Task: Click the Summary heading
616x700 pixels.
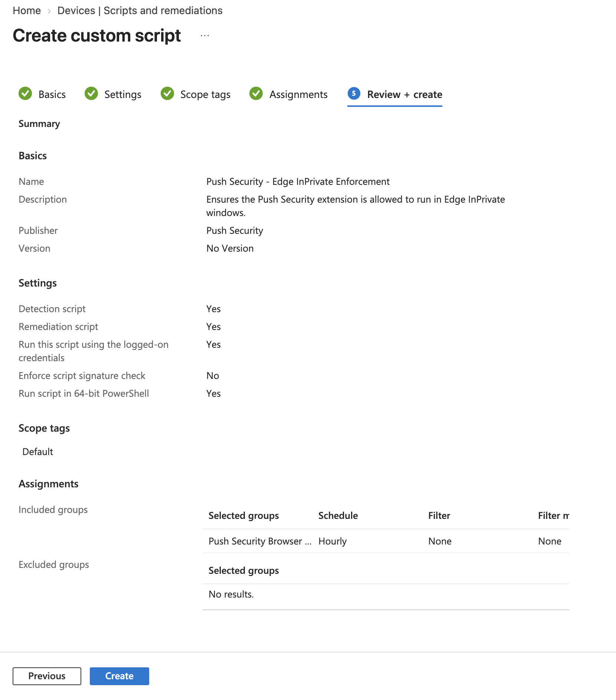Action: click(39, 124)
